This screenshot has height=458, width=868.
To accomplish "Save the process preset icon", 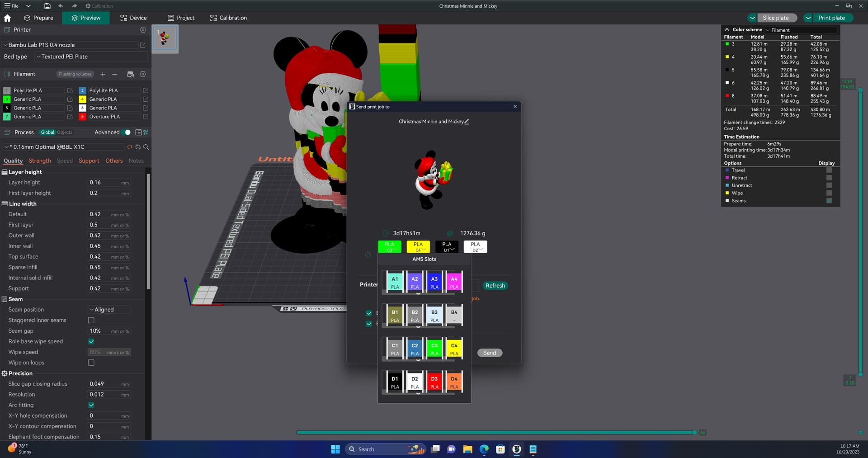I will [138, 147].
